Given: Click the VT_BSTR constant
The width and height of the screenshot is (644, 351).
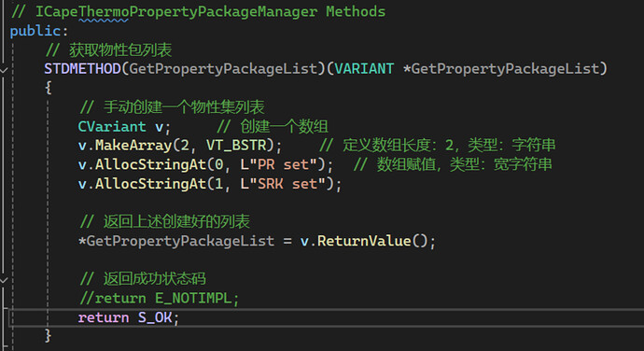Looking at the screenshot, I should 236,145.
